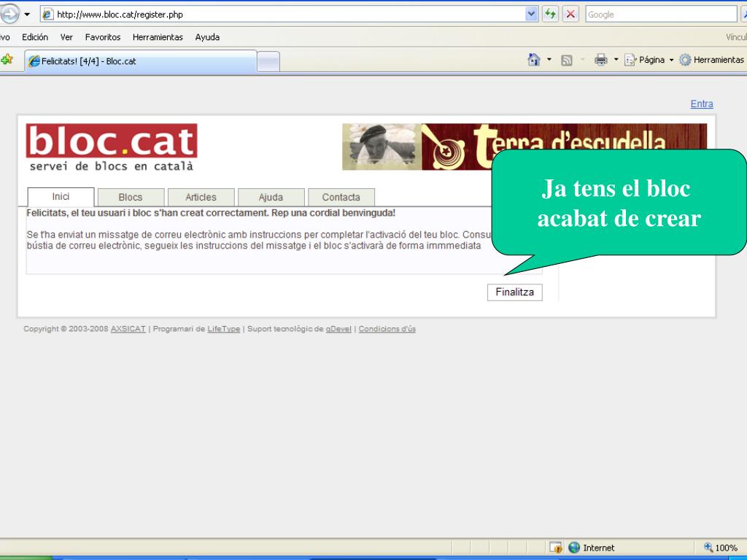Viewport: 747px width, 560px height.
Task: Click the Google search box
Action: point(661,15)
